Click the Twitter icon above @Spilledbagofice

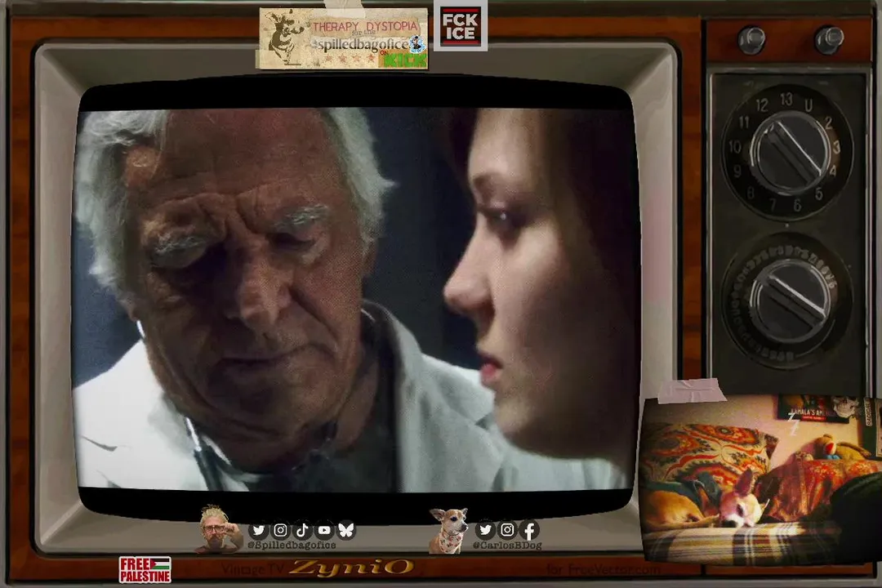tap(258, 530)
